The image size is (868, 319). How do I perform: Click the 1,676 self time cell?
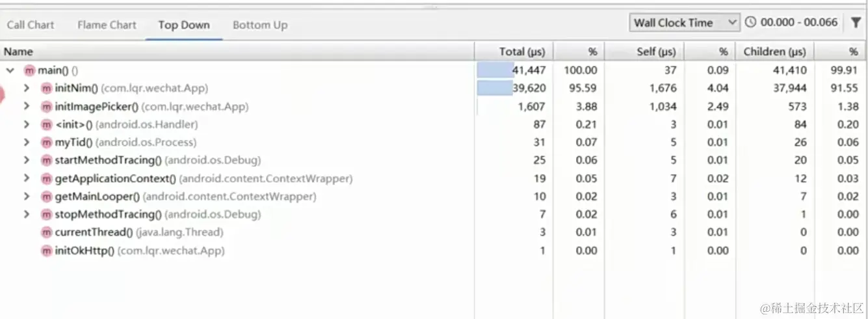pos(663,88)
